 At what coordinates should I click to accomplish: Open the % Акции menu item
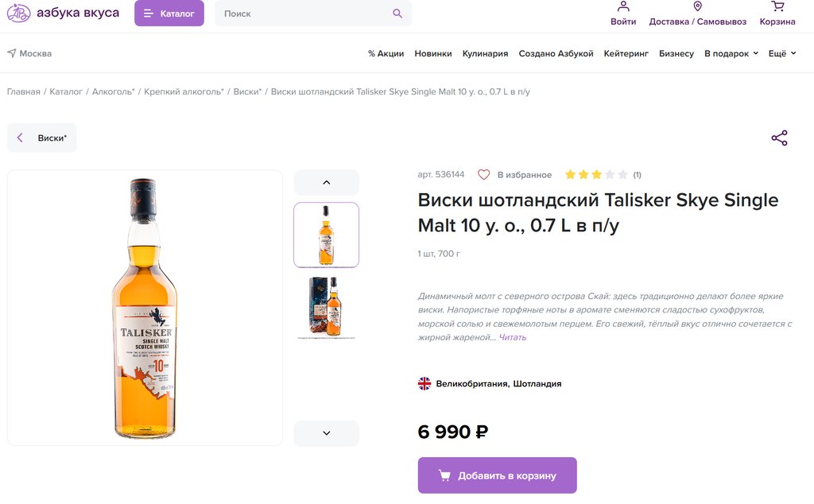point(386,53)
